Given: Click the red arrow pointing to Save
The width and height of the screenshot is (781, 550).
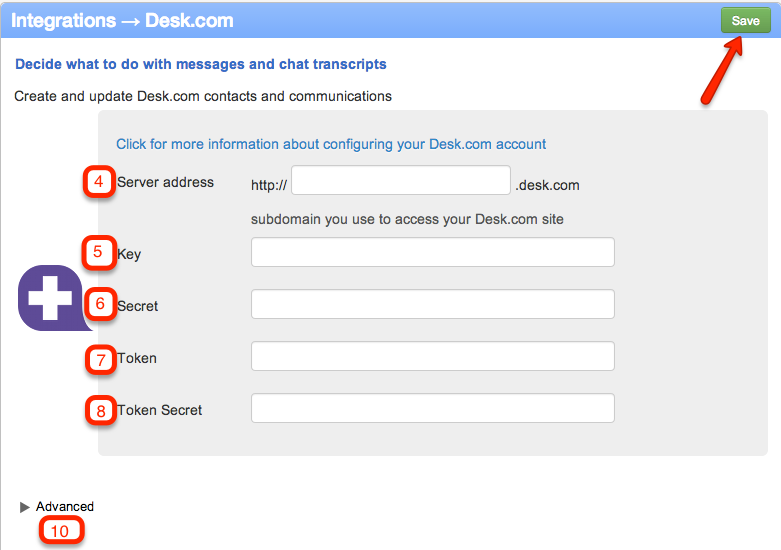Looking at the screenshot, I should tap(722, 70).
